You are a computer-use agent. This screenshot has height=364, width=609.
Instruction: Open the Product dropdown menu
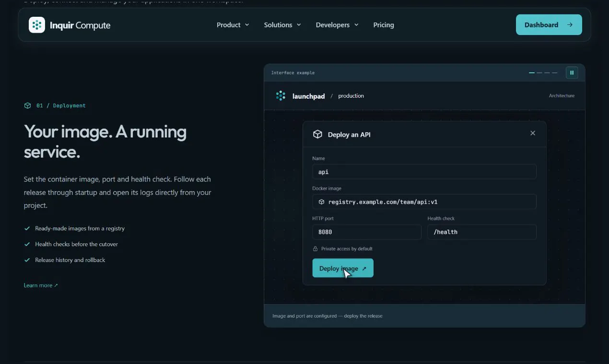(233, 25)
